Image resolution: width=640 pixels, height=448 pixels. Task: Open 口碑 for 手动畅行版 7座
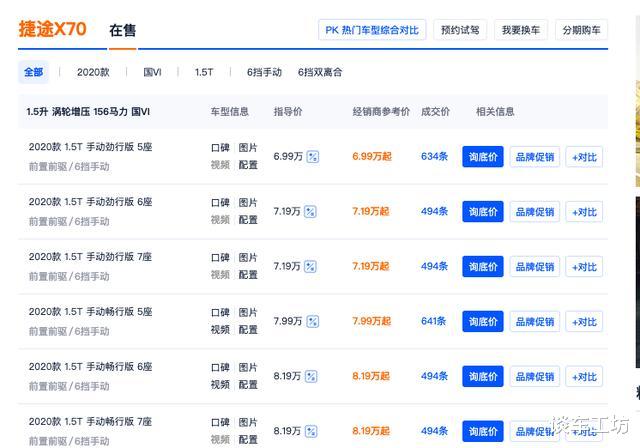(220, 422)
